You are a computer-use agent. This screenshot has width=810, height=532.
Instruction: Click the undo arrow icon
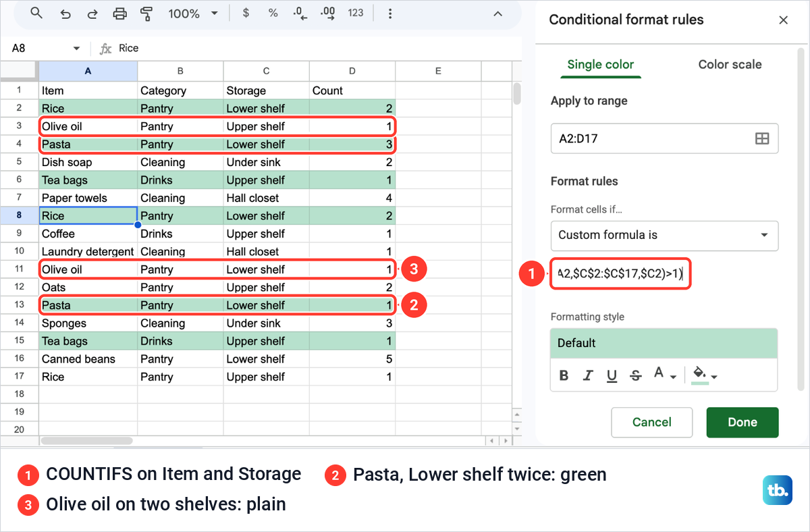tap(65, 14)
